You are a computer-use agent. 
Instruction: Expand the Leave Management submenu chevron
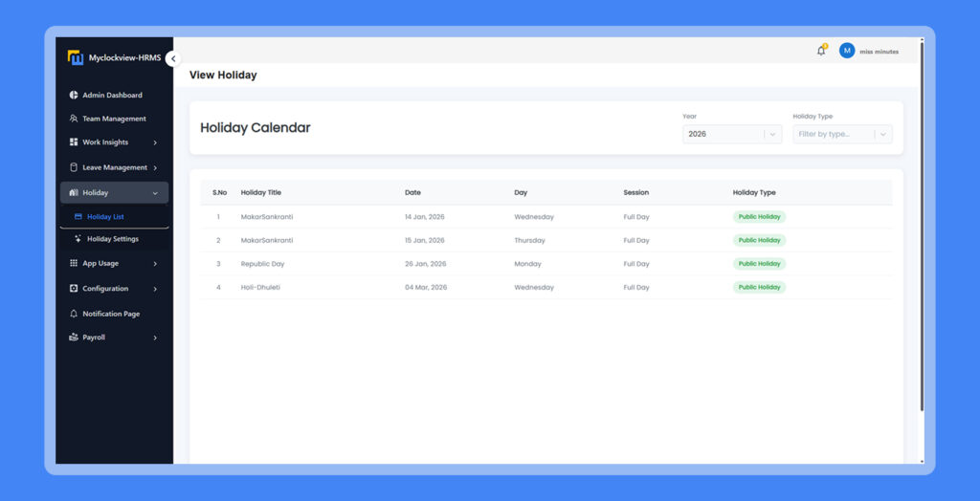155,167
